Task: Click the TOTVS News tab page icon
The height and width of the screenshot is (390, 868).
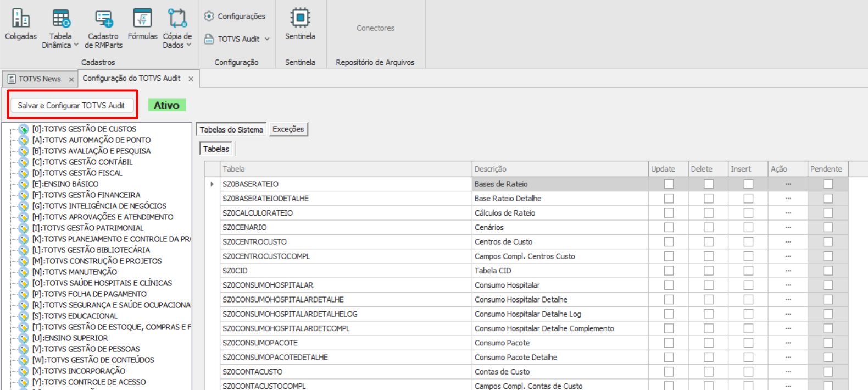Action: pyautogui.click(x=12, y=79)
